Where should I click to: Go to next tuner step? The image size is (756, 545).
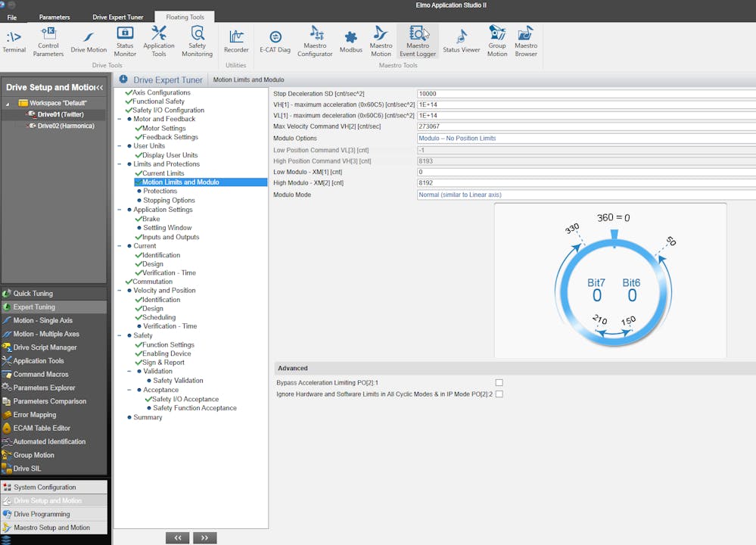point(205,537)
